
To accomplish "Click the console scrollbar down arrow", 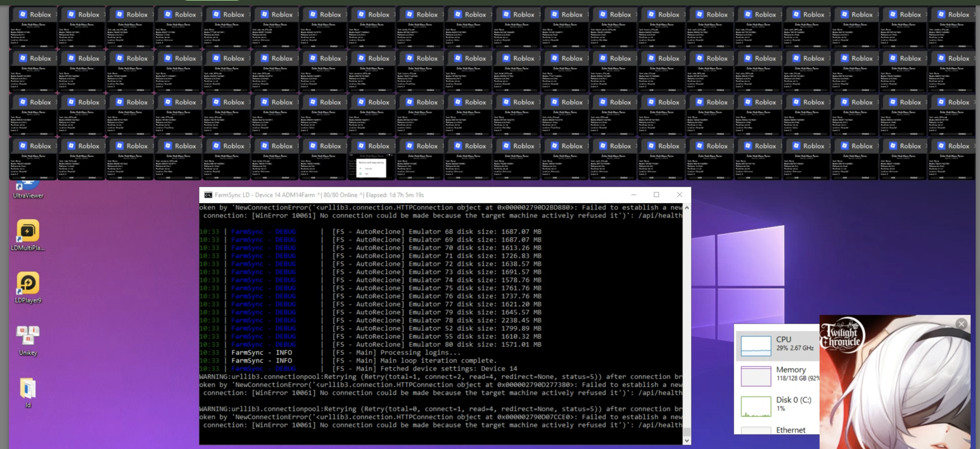I will tap(687, 440).
